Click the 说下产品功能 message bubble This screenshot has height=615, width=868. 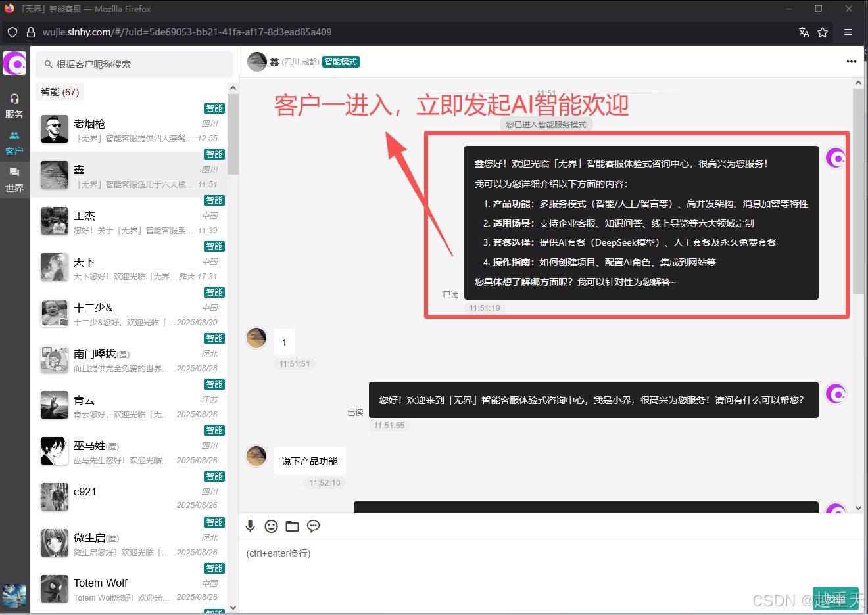pyautogui.click(x=310, y=461)
